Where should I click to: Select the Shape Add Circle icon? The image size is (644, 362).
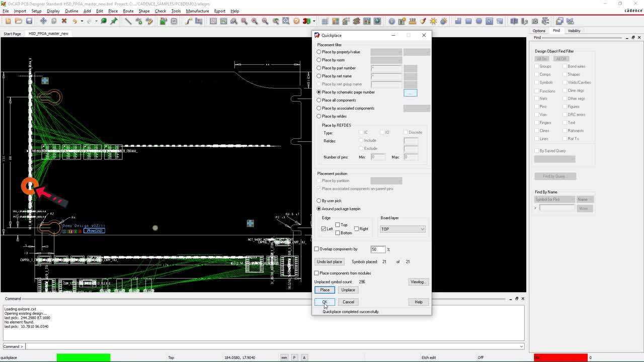click(479, 21)
